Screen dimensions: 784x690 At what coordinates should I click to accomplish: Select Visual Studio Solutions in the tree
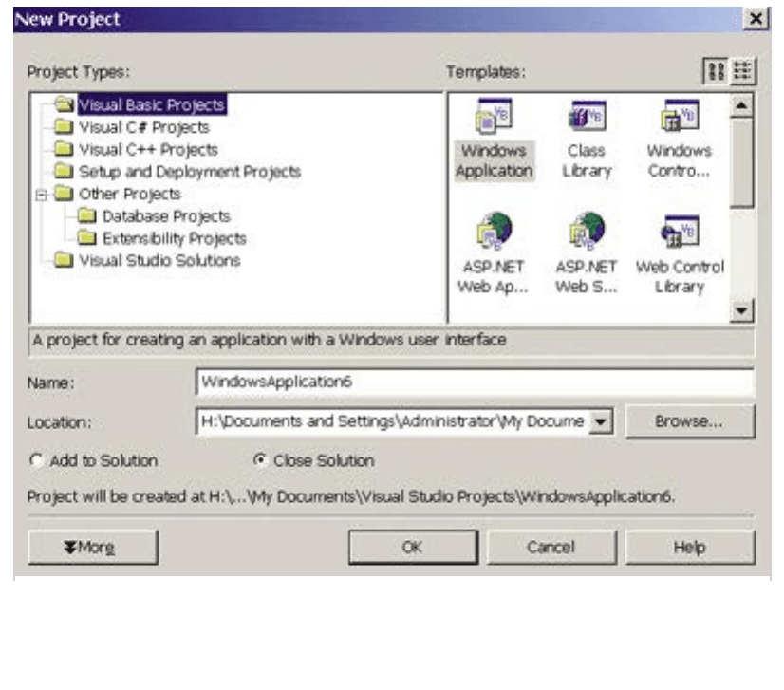[x=159, y=260]
